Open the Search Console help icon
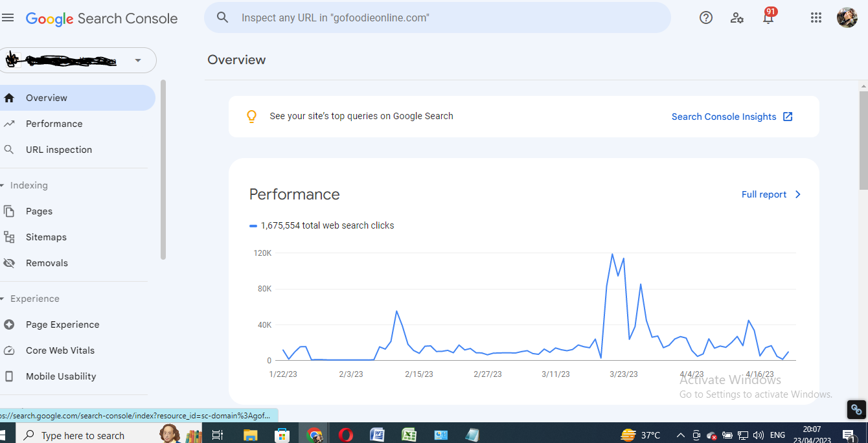The image size is (868, 443). click(706, 17)
